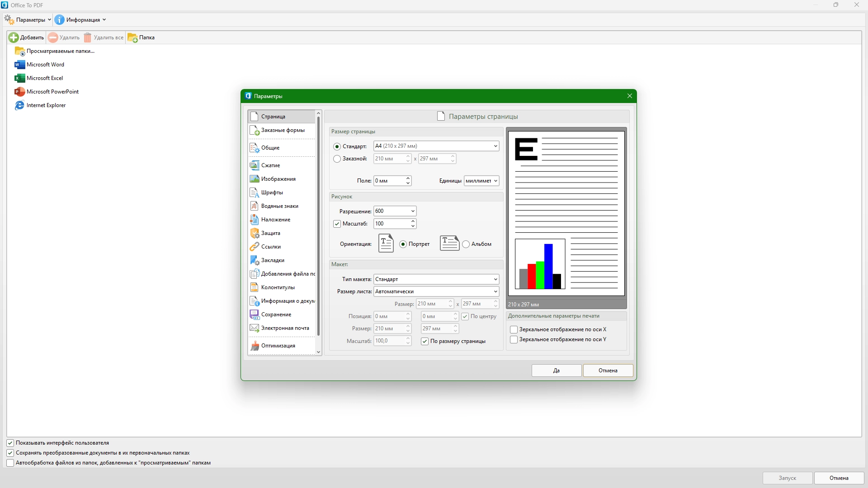Image resolution: width=868 pixels, height=488 pixels.
Task: Select the Microsoft Excel icon in list
Action: click(x=19, y=78)
